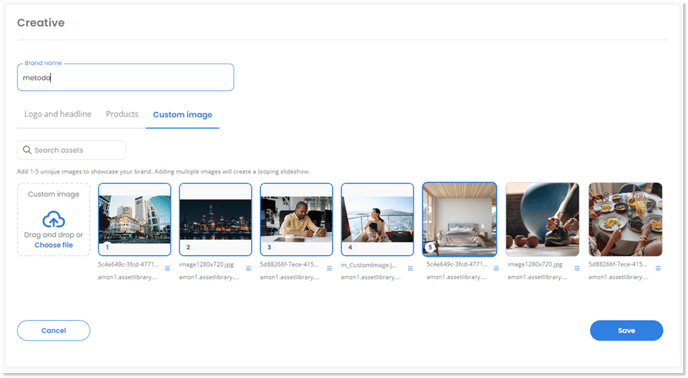
Task: Open menu icon beside night skyline image
Action: click(248, 268)
